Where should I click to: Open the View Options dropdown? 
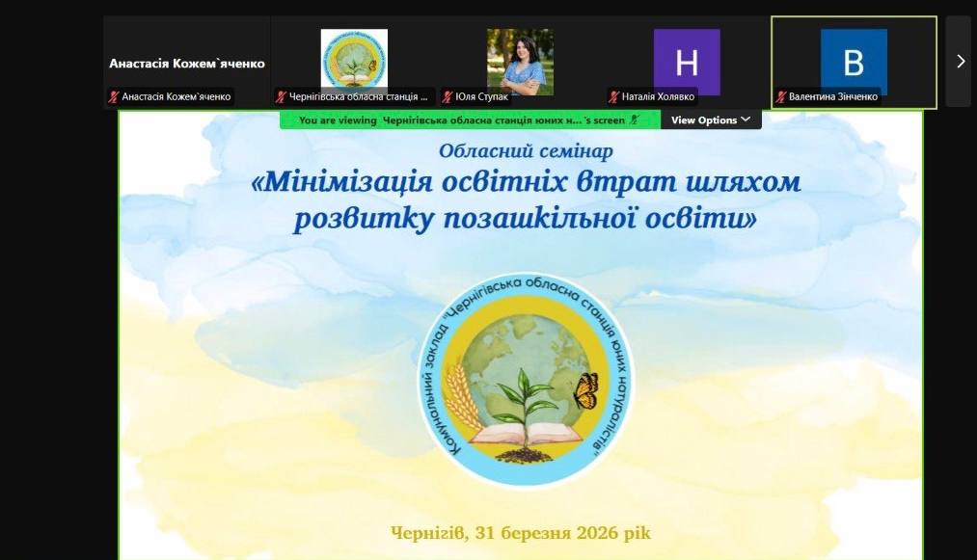point(711,120)
